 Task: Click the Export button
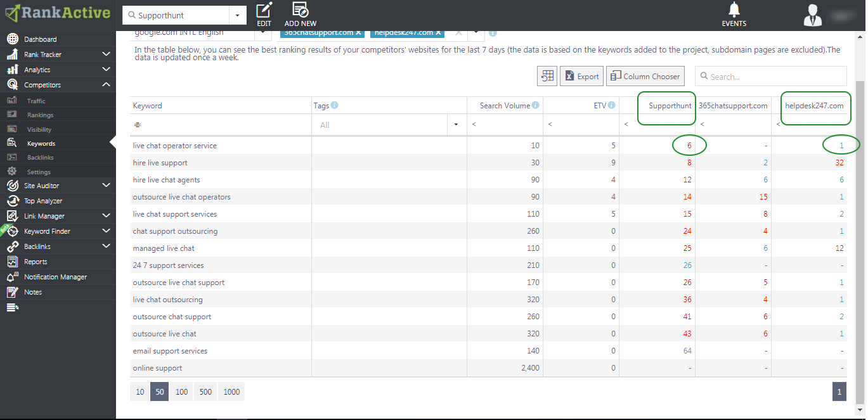pos(581,76)
